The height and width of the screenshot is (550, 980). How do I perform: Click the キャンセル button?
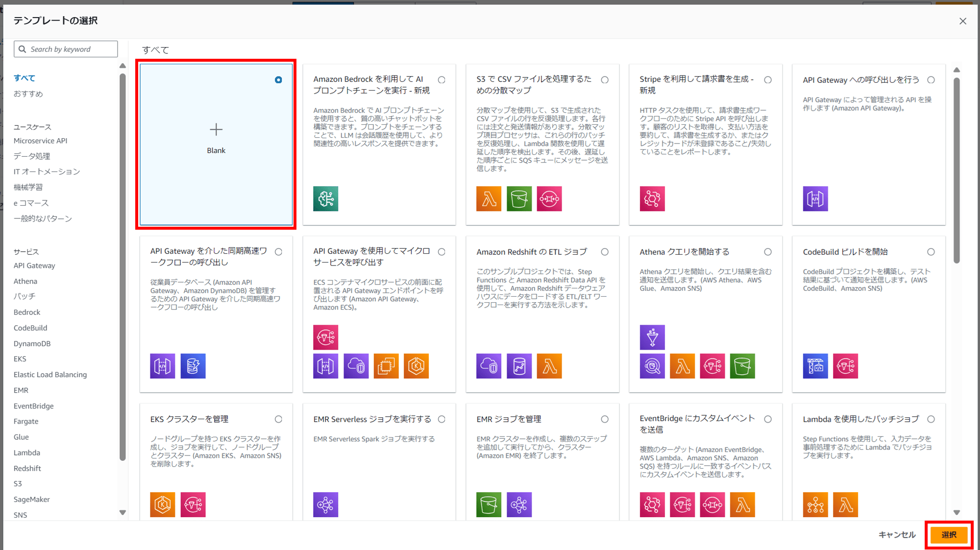pyautogui.click(x=897, y=535)
